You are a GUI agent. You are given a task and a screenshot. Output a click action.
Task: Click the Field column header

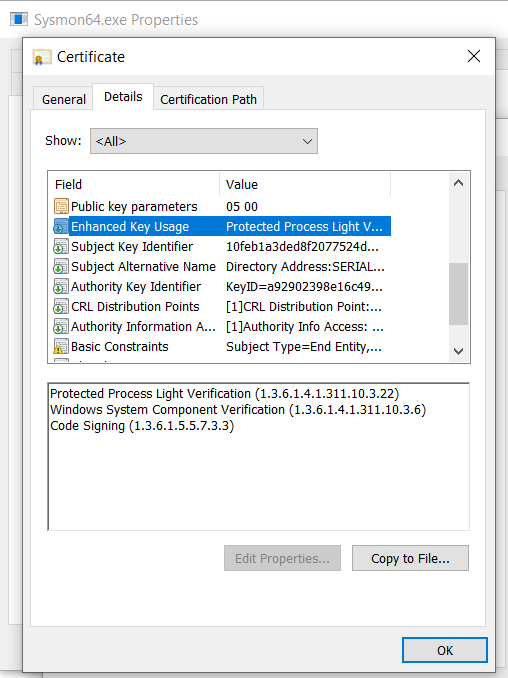134,185
